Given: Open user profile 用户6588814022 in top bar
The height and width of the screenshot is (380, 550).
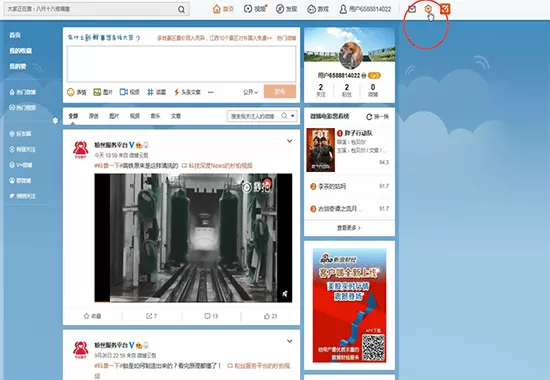Looking at the screenshot, I should 365,9.
